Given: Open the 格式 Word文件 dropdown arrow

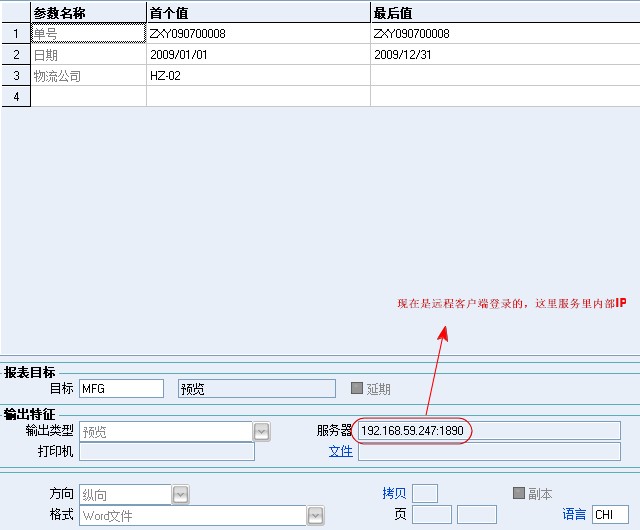Looking at the screenshot, I should pyautogui.click(x=316, y=516).
